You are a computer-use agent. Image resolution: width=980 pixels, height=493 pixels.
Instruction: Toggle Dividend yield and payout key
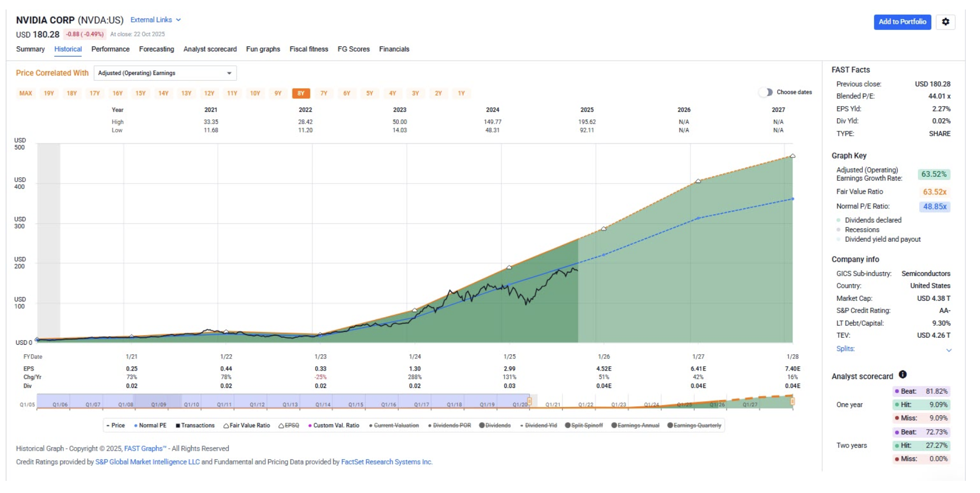tap(879, 239)
